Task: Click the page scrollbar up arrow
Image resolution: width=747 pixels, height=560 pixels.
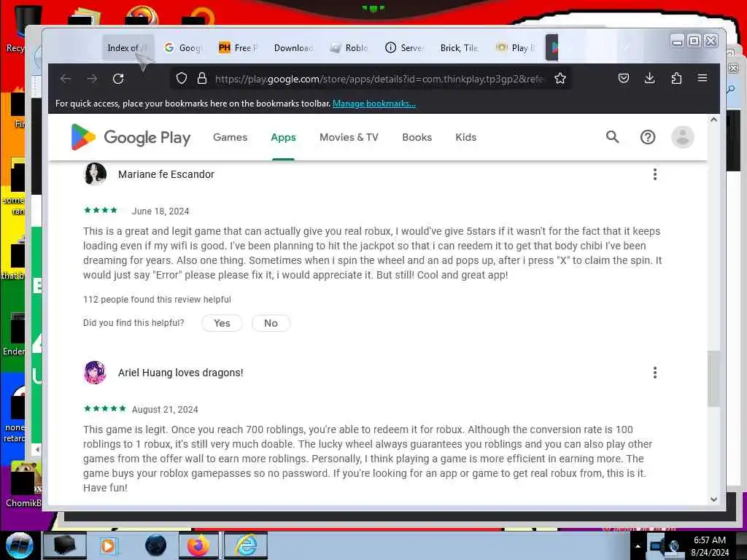Action: tap(713, 120)
